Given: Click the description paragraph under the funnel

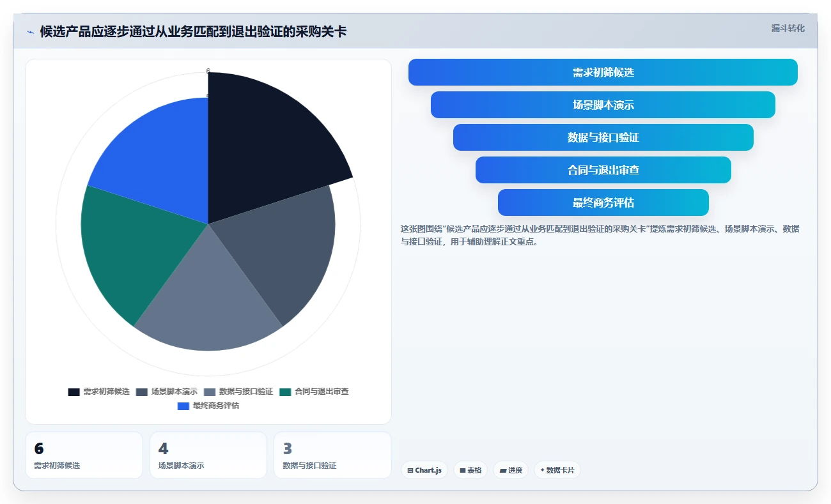Looking at the screenshot, I should point(600,235).
